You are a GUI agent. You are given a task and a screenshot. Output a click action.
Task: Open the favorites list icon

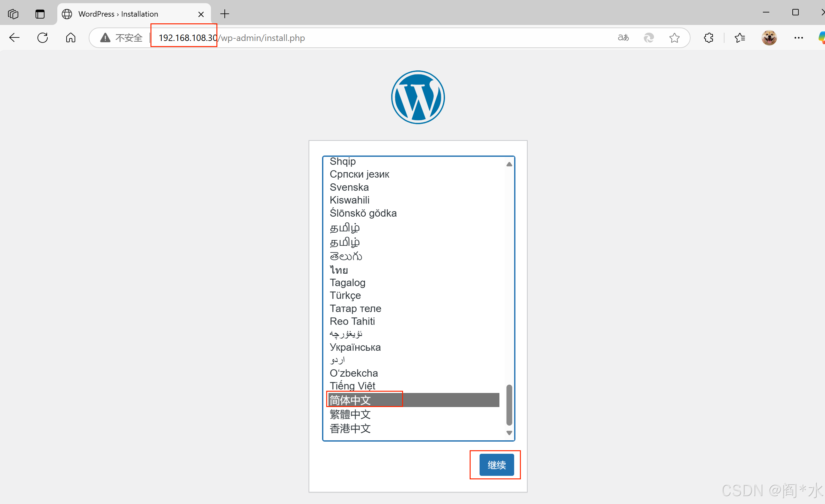click(x=739, y=37)
